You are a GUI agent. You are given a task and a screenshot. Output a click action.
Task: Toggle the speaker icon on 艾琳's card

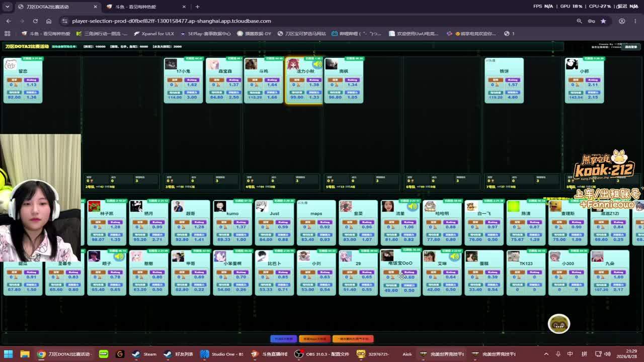454,256
